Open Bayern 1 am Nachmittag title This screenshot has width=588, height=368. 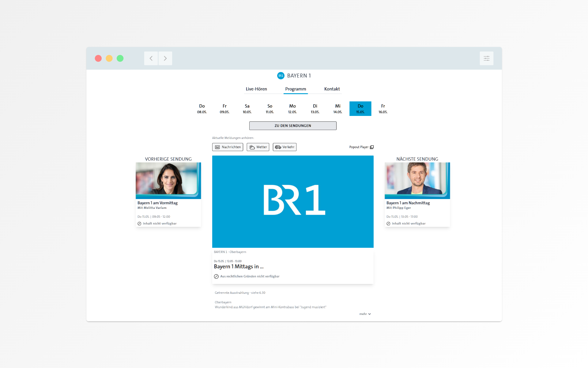408,203
